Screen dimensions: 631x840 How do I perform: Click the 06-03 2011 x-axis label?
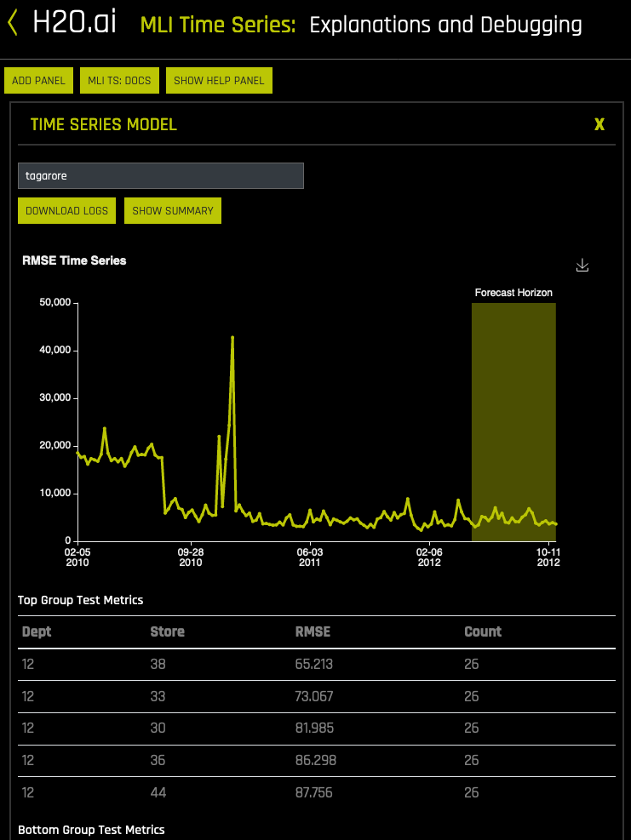[x=310, y=557]
